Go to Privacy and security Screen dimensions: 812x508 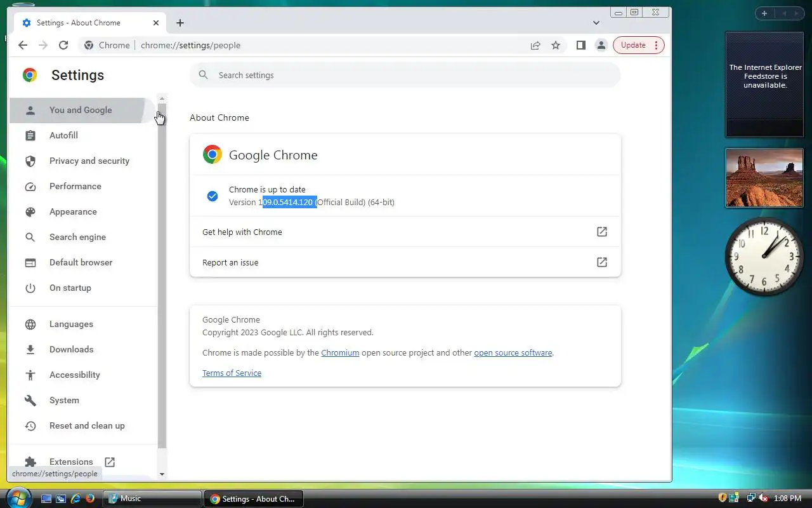[x=82, y=161]
